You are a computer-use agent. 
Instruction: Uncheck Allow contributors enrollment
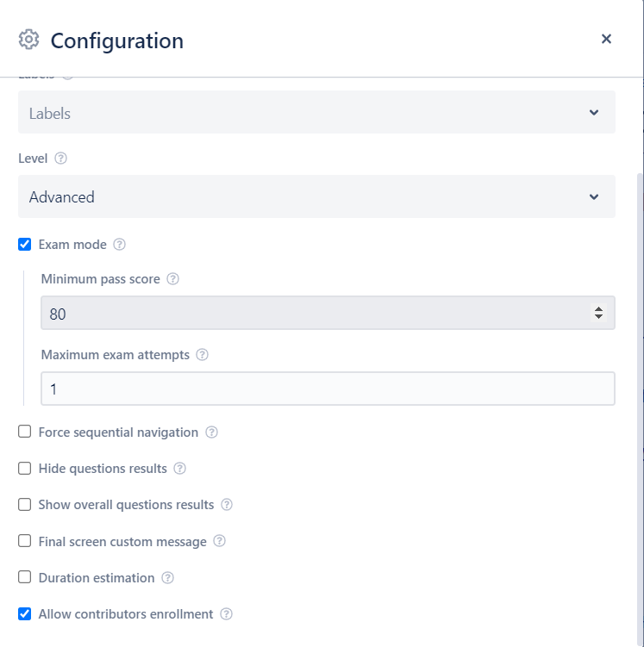(25, 614)
